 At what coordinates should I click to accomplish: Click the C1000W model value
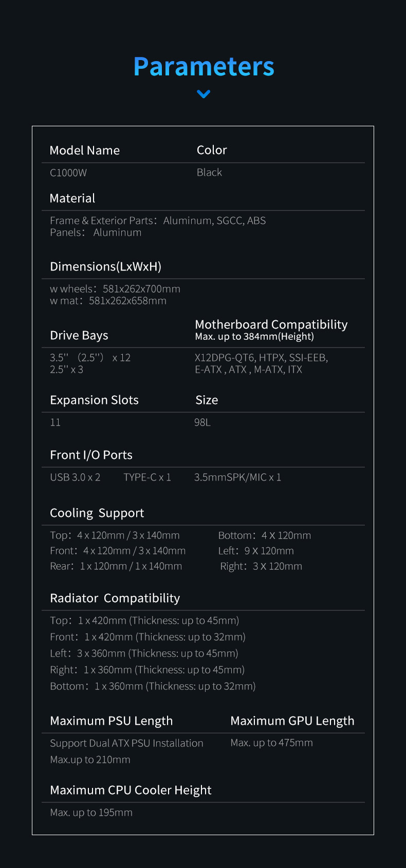click(68, 172)
